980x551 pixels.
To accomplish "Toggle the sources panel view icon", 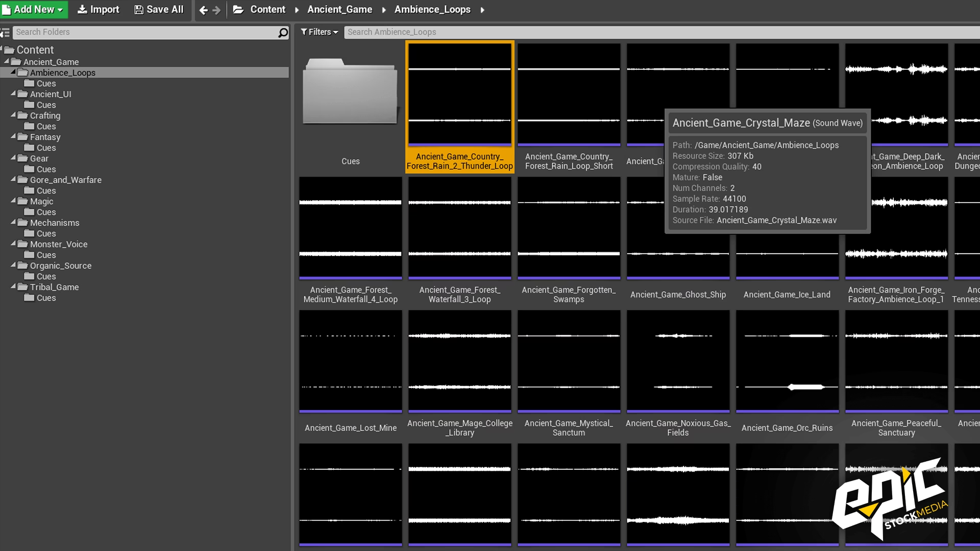I will (5, 33).
